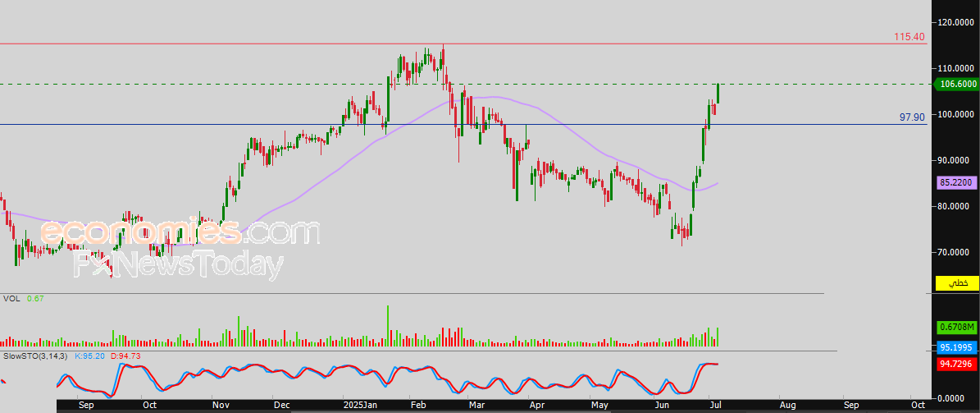Click the 120.0000 price axis label

955,22
